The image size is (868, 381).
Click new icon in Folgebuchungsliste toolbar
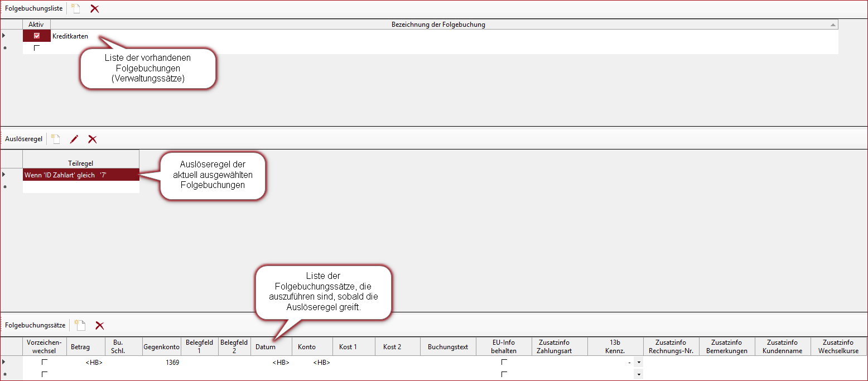click(x=76, y=9)
